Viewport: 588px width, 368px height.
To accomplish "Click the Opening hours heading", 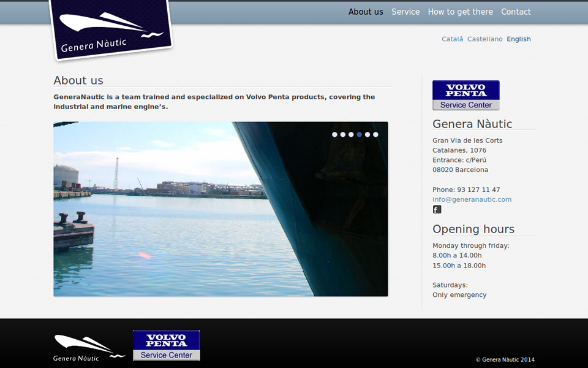I will click(473, 229).
